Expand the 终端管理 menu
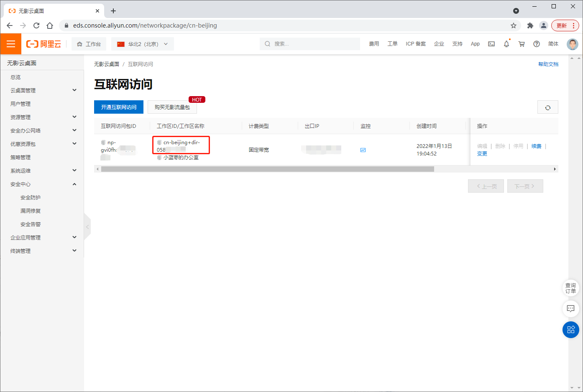Screen dimensions: 583x392 click(42, 251)
